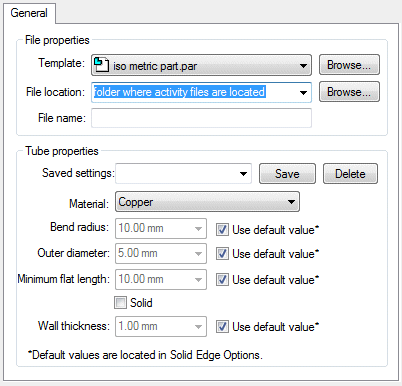This screenshot has height=386, width=402.
Task: Expand the File location dropdown
Action: [303, 92]
